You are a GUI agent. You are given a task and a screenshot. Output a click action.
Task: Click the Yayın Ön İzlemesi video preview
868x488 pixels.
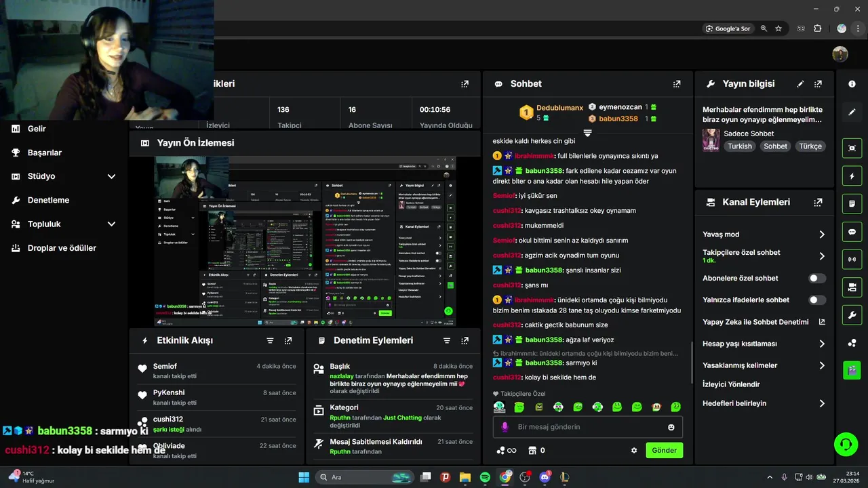click(x=305, y=241)
